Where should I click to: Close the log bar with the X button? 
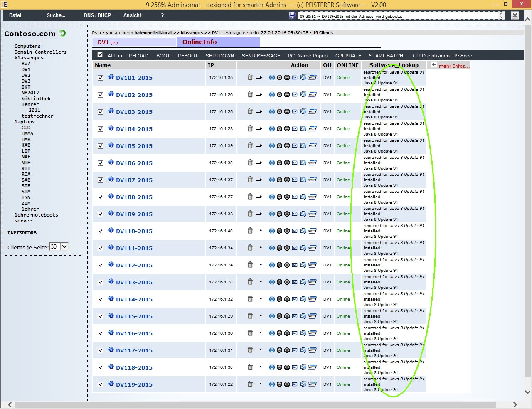coord(515,15)
